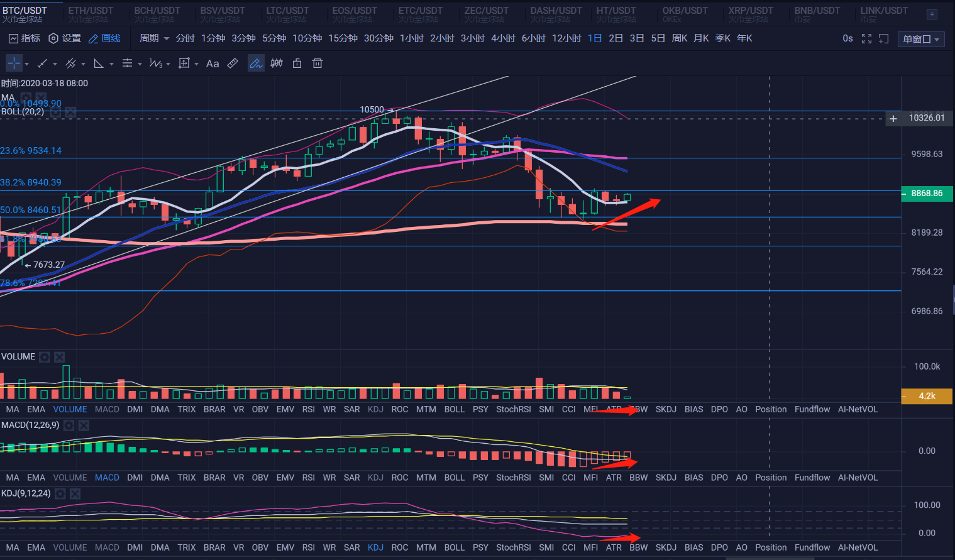This screenshot has height=560, width=955.
Task: Expand the wave tool dropdown arrow
Action: pyautogui.click(x=168, y=64)
